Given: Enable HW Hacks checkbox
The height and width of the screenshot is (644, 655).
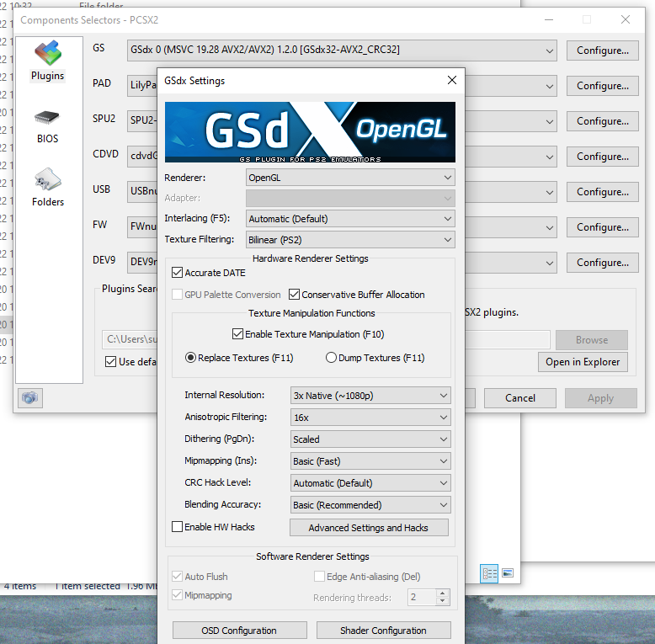Looking at the screenshot, I should tap(178, 527).
